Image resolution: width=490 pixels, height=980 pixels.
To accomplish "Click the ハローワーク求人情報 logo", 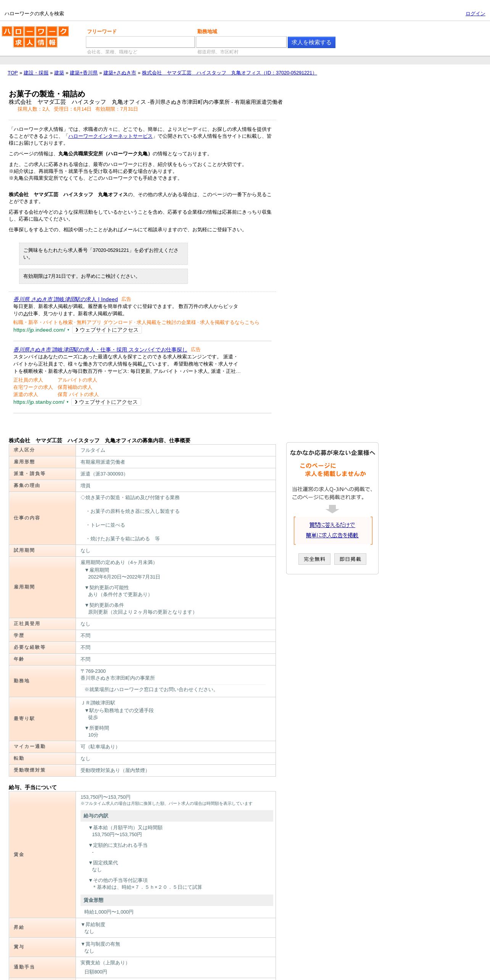I will click(35, 37).
